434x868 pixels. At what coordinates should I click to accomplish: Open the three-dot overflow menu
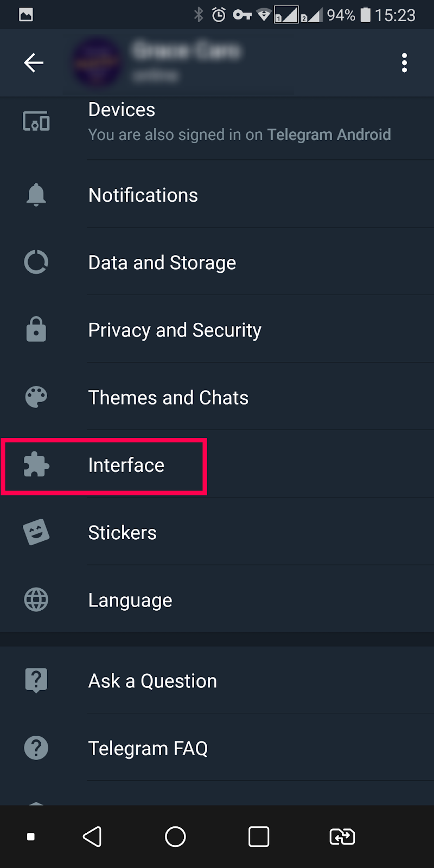[404, 63]
